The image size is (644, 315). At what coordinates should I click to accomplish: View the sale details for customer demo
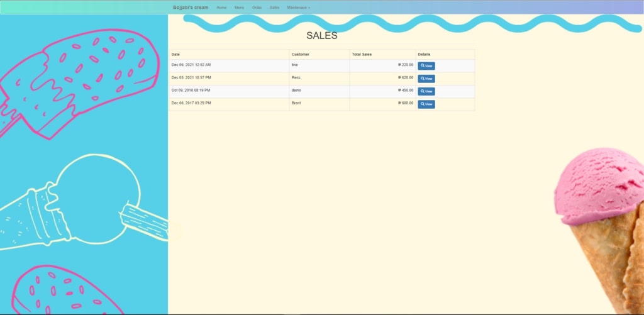tap(426, 91)
